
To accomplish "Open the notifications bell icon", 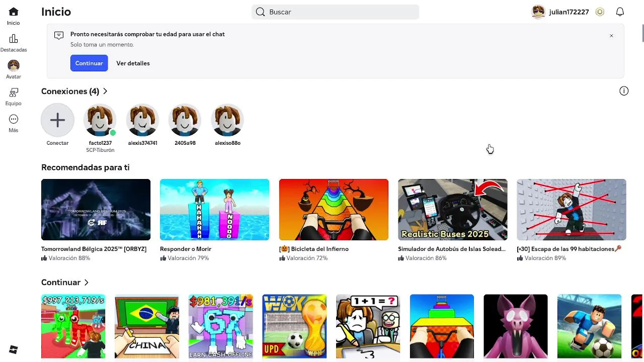I will [x=620, y=12].
